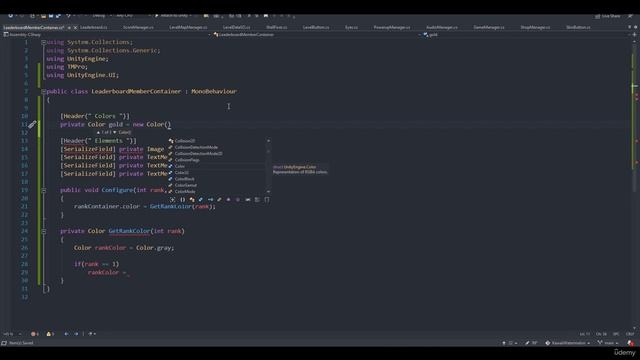
Task: Open the AudioManager.cs tab
Action: [x=442, y=27]
